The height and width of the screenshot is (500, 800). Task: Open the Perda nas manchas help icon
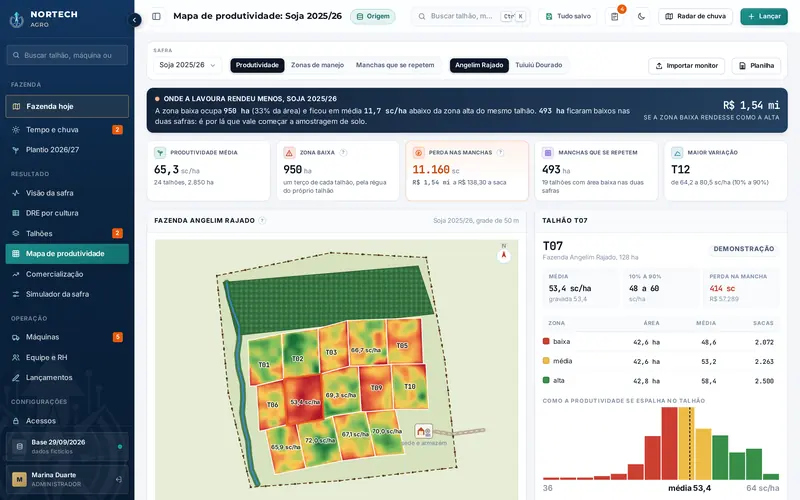(x=501, y=153)
